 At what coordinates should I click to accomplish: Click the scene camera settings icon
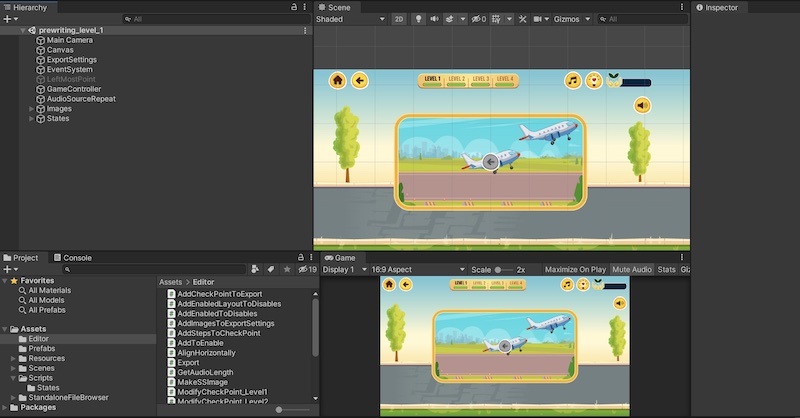tap(538, 19)
